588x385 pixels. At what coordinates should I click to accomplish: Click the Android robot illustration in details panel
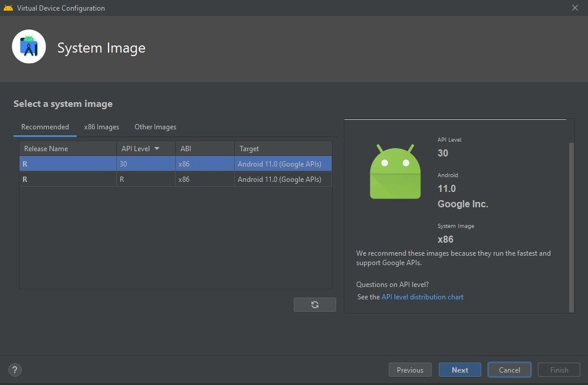[x=395, y=171]
